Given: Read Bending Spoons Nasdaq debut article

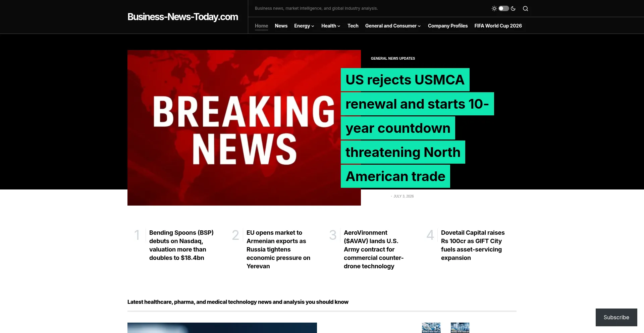Looking at the screenshot, I should point(181,245).
